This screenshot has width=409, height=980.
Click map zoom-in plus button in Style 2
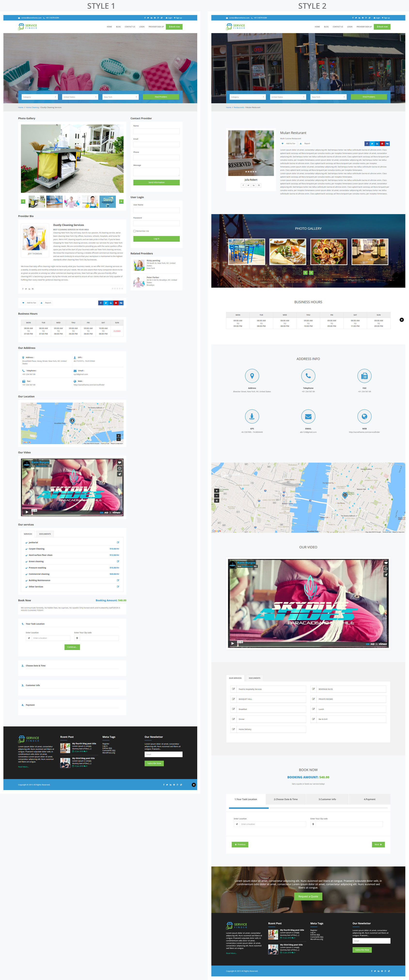point(217,491)
